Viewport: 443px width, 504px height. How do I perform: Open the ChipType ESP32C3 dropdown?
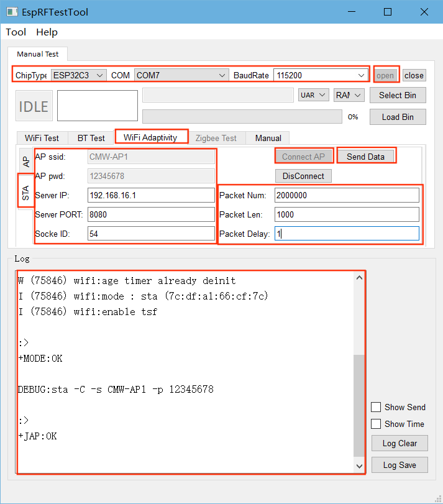tap(78, 75)
